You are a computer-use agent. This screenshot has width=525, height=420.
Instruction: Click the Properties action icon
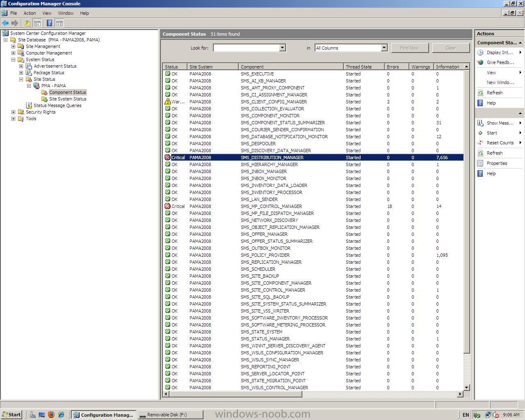(480, 163)
